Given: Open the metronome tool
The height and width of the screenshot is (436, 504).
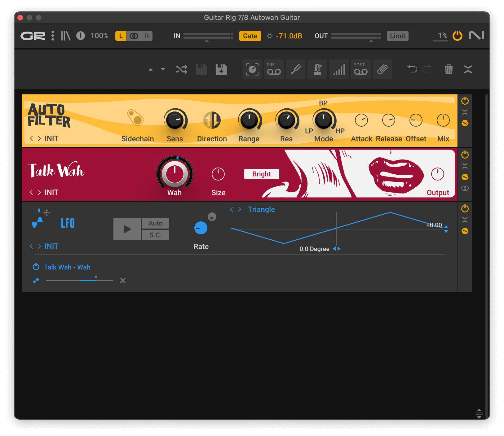Looking at the screenshot, I should [x=317, y=69].
